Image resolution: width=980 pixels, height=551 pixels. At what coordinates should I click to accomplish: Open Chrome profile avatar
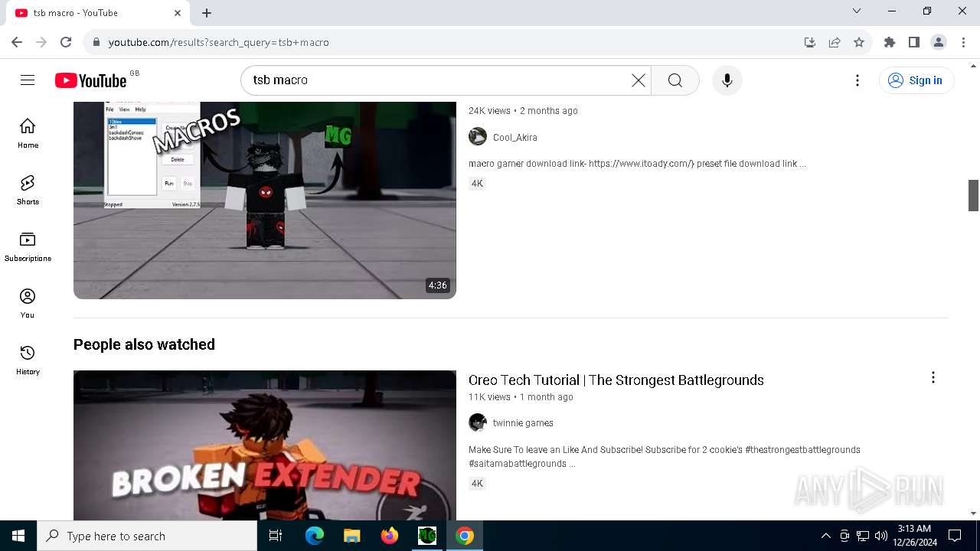(939, 42)
